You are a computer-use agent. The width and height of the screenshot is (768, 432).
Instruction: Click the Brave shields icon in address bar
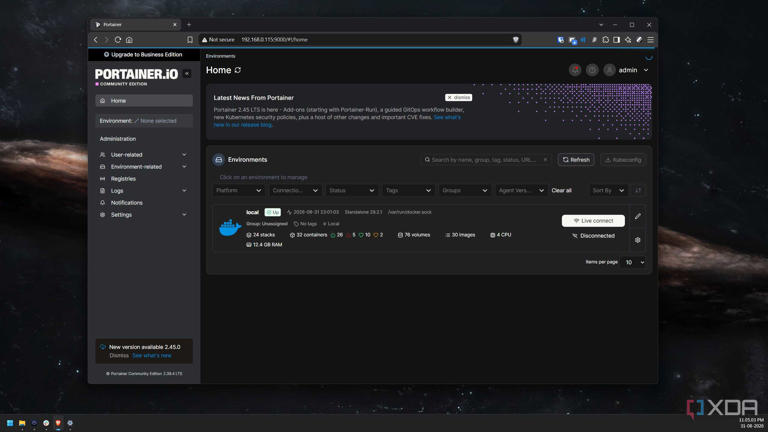pyautogui.click(x=515, y=40)
